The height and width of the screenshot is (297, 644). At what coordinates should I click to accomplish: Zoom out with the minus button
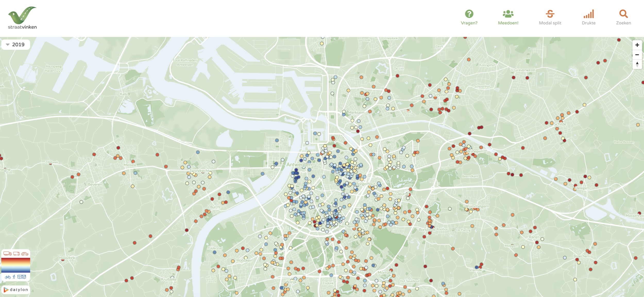637,55
